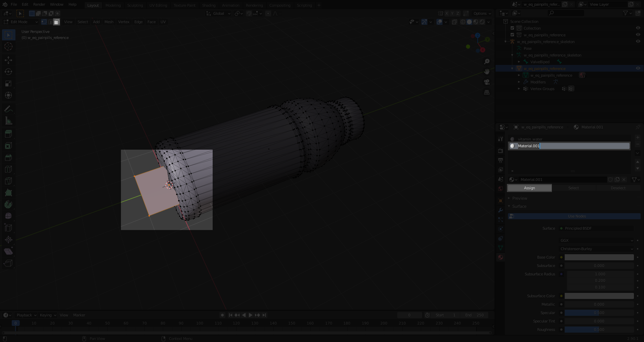Select the Edge Slide tool
This screenshot has height=342, width=644.
[8, 228]
